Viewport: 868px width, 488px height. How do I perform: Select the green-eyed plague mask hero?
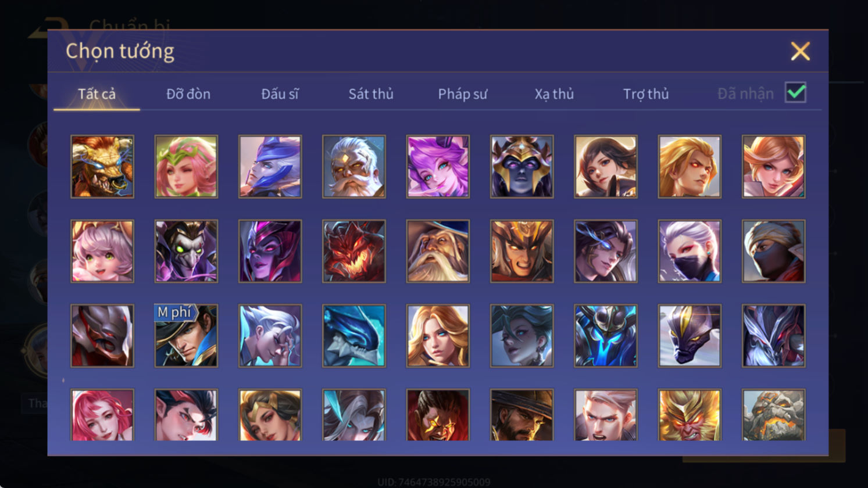coord(186,251)
